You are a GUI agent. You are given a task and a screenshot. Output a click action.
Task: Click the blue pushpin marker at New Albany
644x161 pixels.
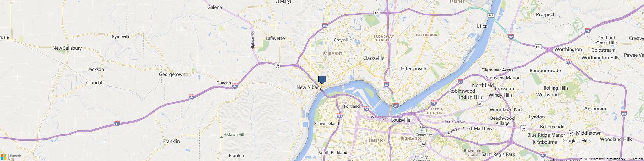[x=322, y=80]
